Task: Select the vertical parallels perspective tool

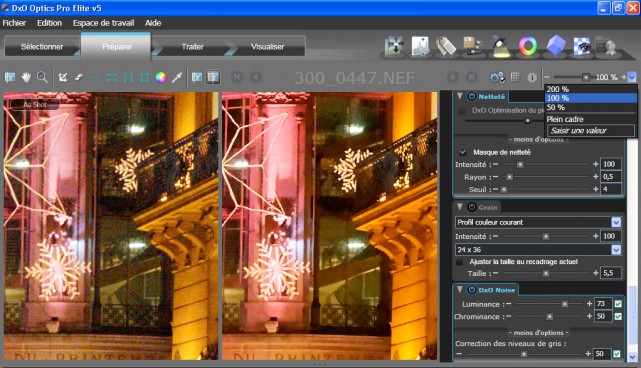Action: point(128,77)
